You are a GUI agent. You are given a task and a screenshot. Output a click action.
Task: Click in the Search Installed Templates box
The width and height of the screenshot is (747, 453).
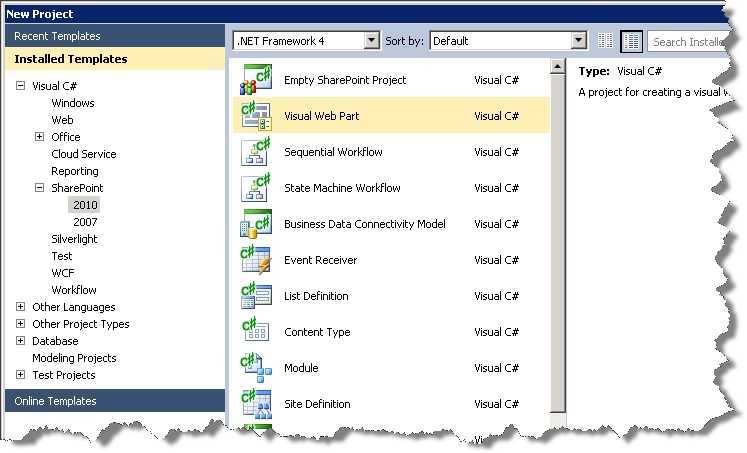(x=688, y=41)
